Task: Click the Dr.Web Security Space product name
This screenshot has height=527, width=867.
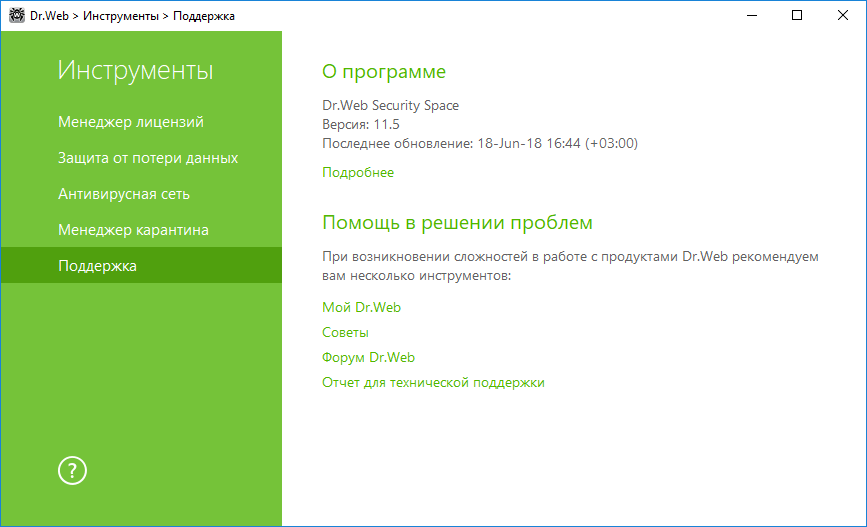Action: [x=390, y=105]
